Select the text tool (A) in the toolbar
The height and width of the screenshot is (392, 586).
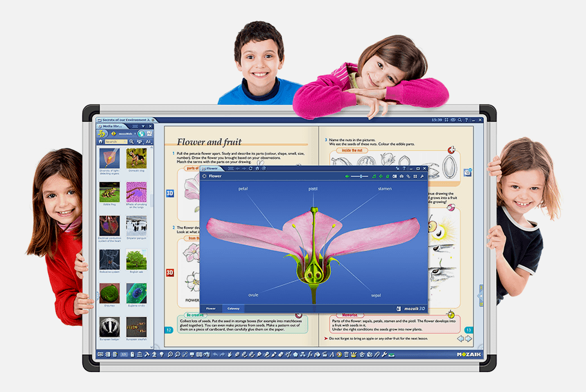click(x=332, y=354)
